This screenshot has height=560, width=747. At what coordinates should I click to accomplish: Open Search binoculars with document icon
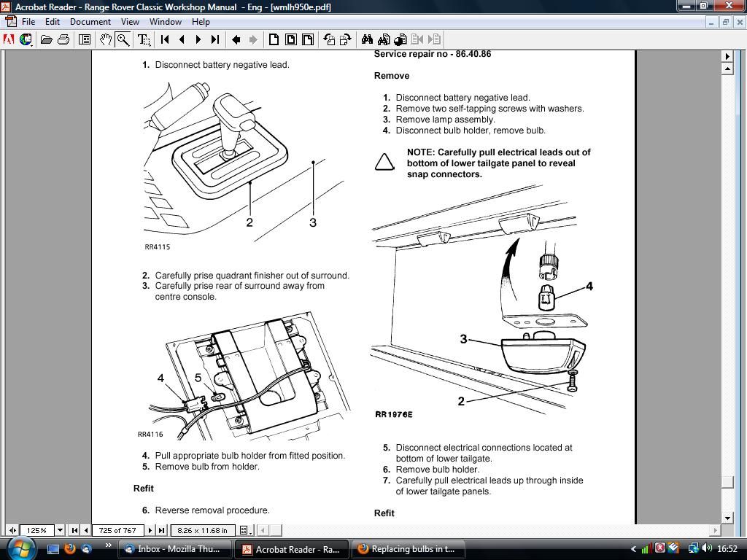pyautogui.click(x=384, y=39)
